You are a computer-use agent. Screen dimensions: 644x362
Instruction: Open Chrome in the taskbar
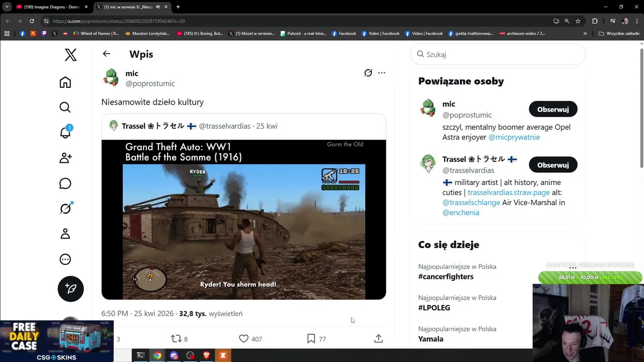pyautogui.click(x=157, y=355)
